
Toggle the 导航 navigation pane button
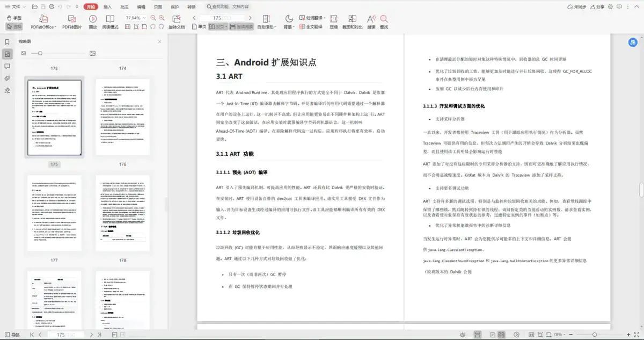pos(11,335)
